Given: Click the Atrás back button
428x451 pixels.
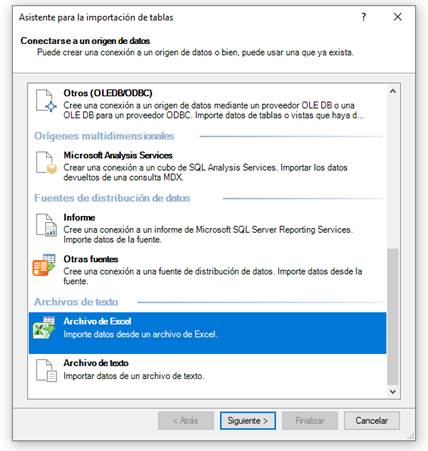Looking at the screenshot, I should pyautogui.click(x=186, y=421).
